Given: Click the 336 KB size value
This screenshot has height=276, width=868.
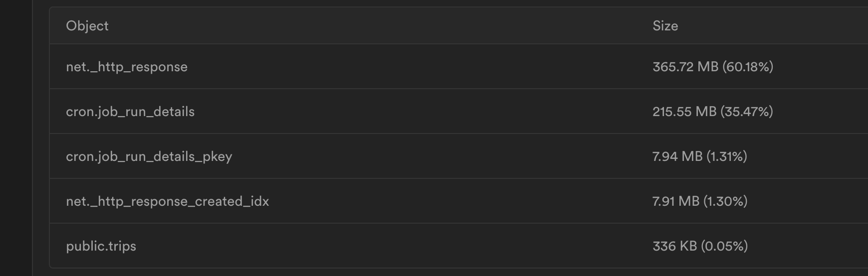Looking at the screenshot, I should pyautogui.click(x=674, y=246).
